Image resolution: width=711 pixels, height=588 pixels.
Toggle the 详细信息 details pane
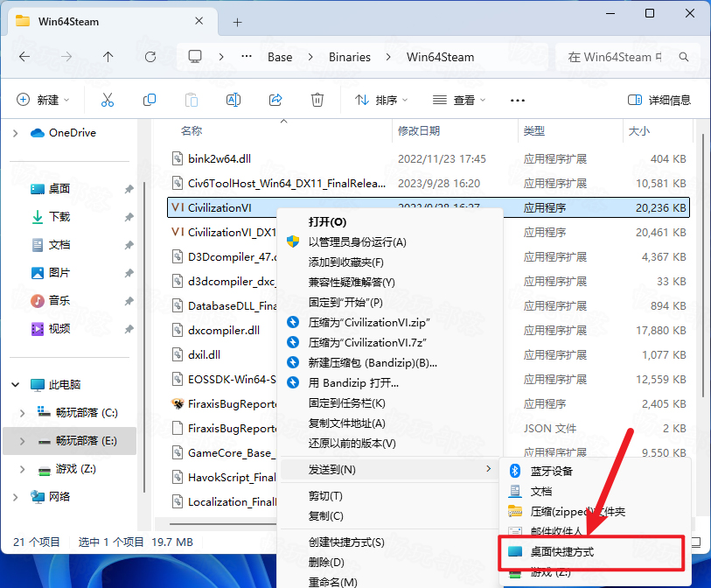(x=659, y=100)
